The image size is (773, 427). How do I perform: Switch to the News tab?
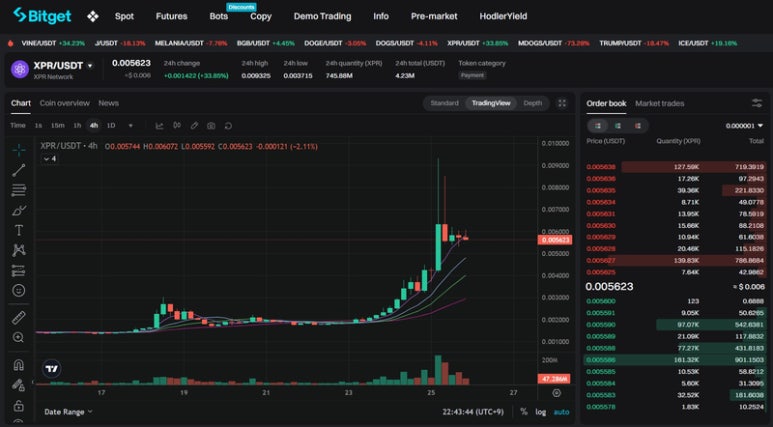point(108,103)
